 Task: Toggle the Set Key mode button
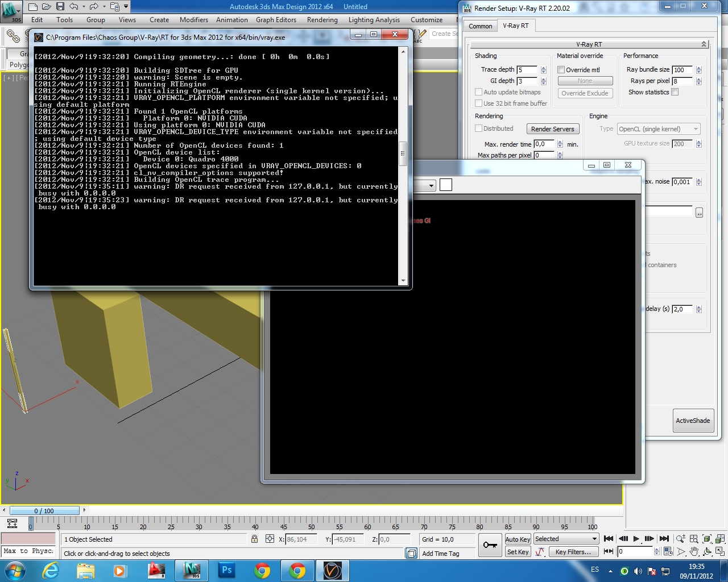(x=518, y=552)
